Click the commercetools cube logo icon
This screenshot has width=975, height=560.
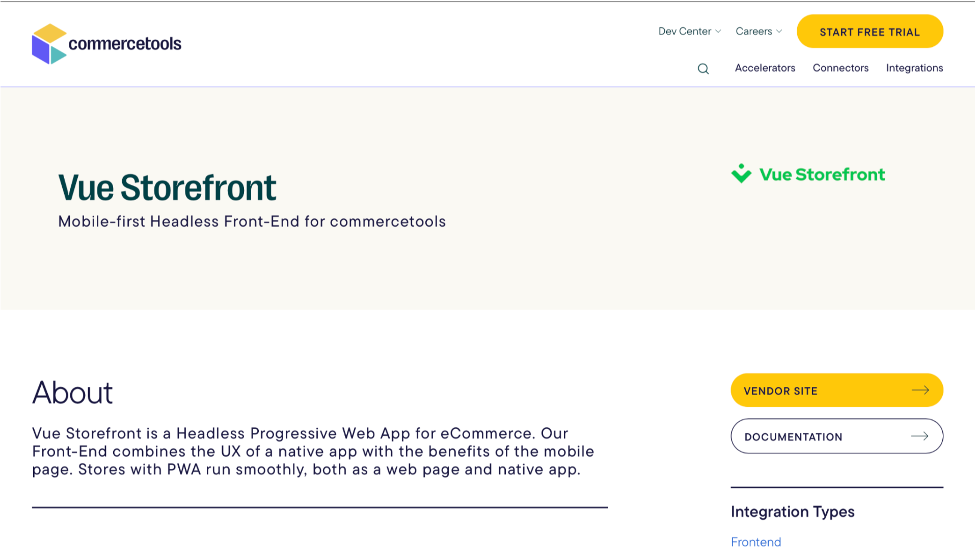pyautogui.click(x=49, y=44)
